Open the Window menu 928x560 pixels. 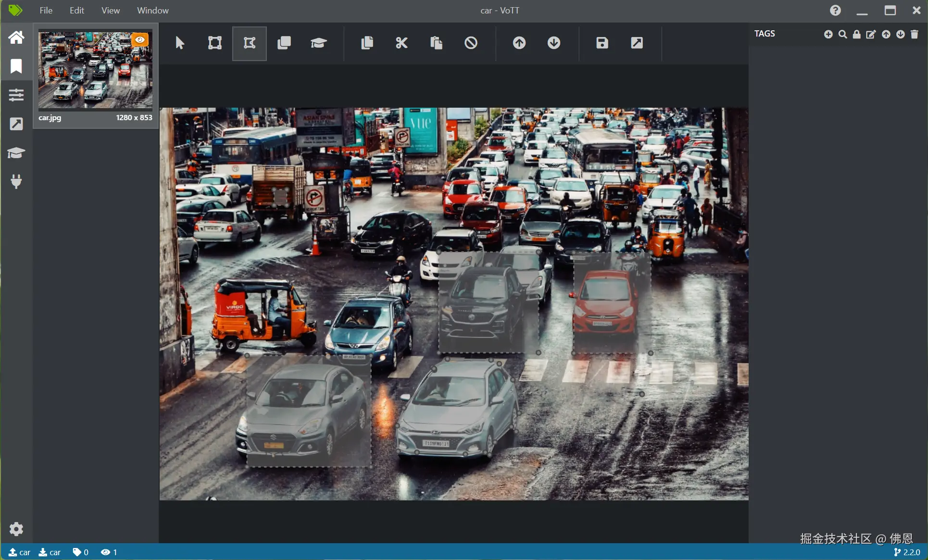152,10
